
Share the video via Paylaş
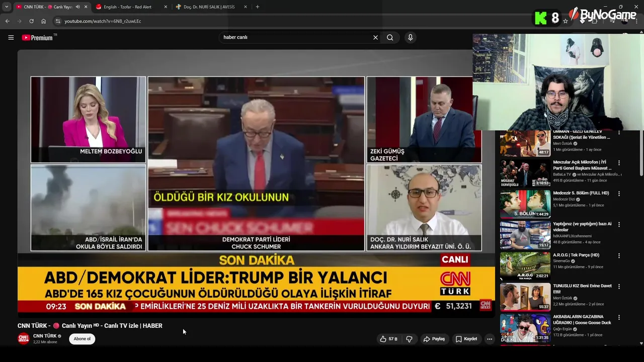pos(434,339)
